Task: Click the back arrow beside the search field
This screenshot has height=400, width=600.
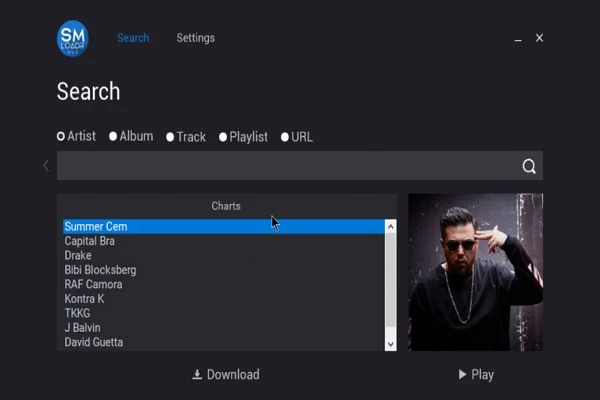Action: [46, 166]
